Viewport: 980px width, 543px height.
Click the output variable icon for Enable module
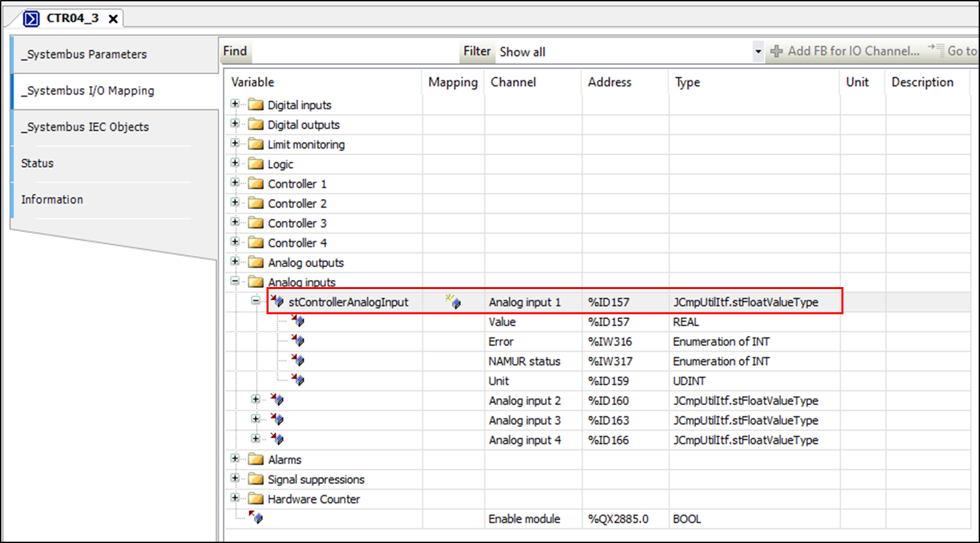(256, 518)
